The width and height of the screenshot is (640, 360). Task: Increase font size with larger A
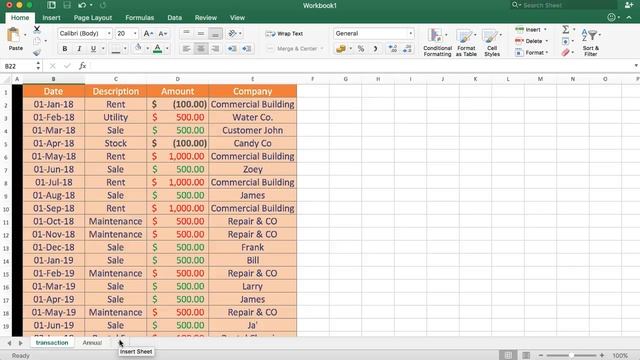[x=148, y=33]
